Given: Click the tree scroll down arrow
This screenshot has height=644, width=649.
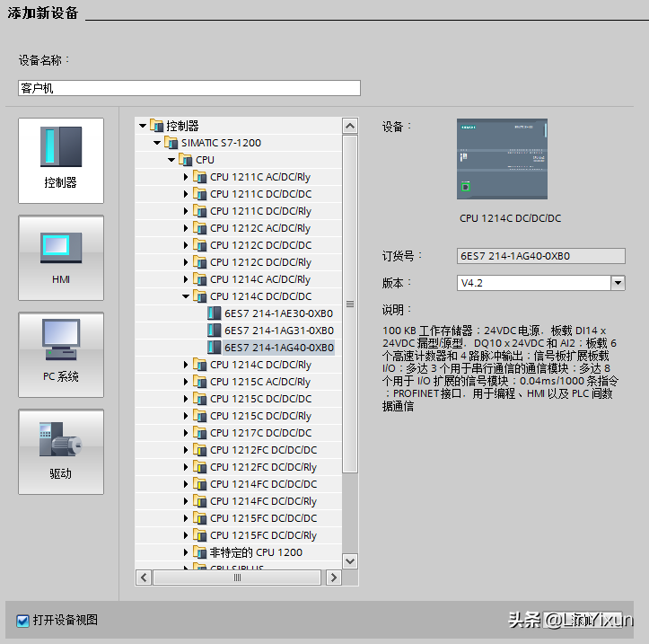Looking at the screenshot, I should pos(350,561).
